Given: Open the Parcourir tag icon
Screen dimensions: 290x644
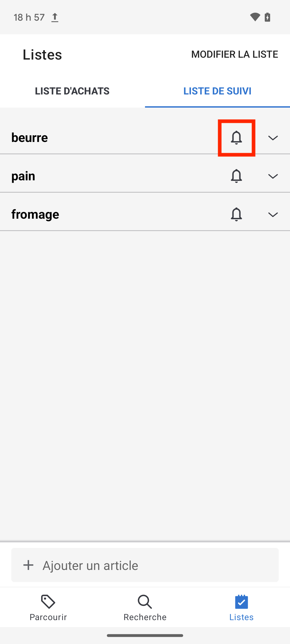Looking at the screenshot, I should 48,602.
